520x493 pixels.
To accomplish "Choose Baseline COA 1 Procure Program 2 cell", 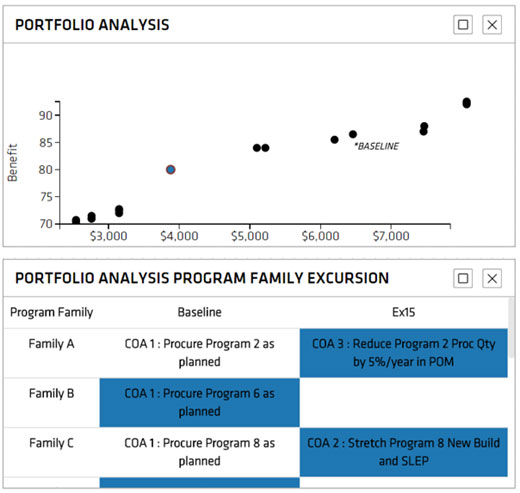I will (200, 353).
